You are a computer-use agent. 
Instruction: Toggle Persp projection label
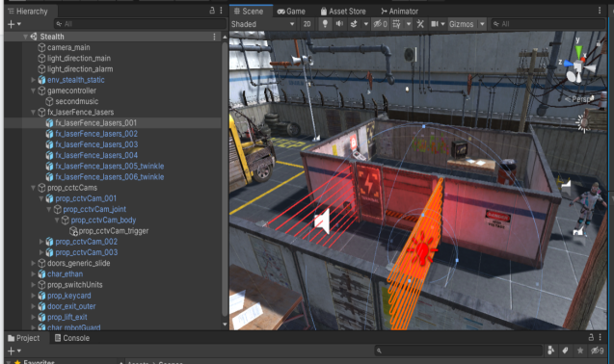pos(579,99)
